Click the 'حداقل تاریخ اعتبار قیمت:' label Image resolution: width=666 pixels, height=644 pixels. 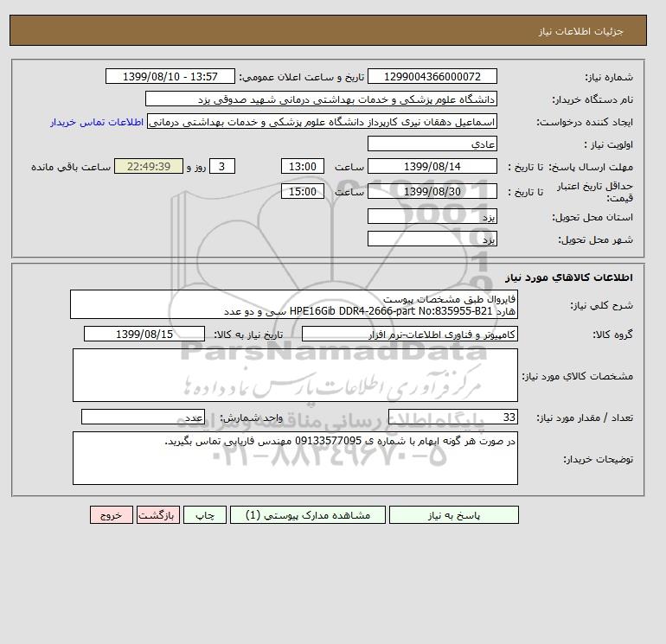[x=595, y=192]
